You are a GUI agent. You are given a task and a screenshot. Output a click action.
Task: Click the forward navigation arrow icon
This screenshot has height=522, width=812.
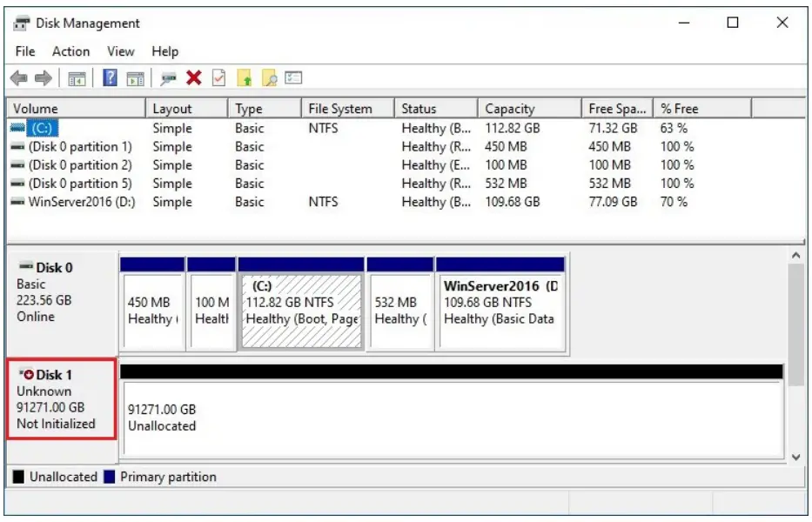[42, 78]
